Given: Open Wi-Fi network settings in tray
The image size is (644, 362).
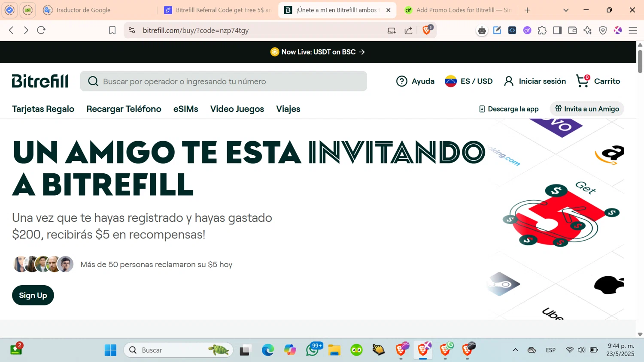Looking at the screenshot, I should click(570, 350).
